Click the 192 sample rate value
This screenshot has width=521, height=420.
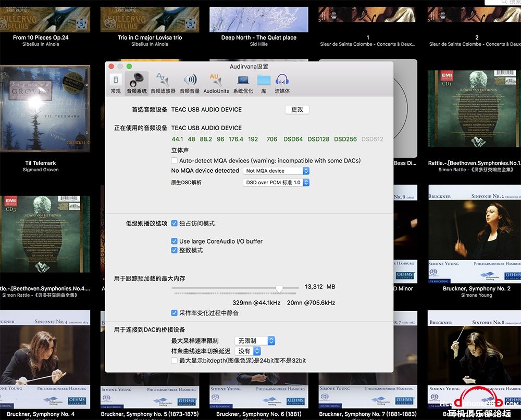pos(253,139)
